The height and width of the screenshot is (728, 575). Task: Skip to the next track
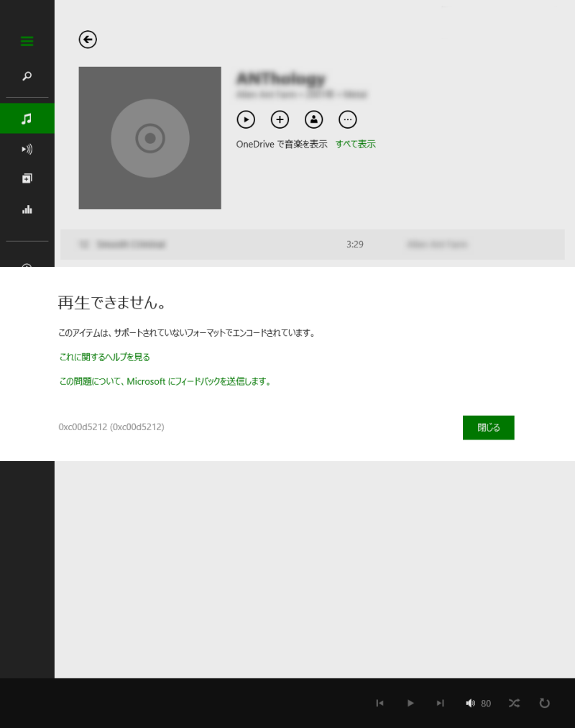tap(440, 703)
